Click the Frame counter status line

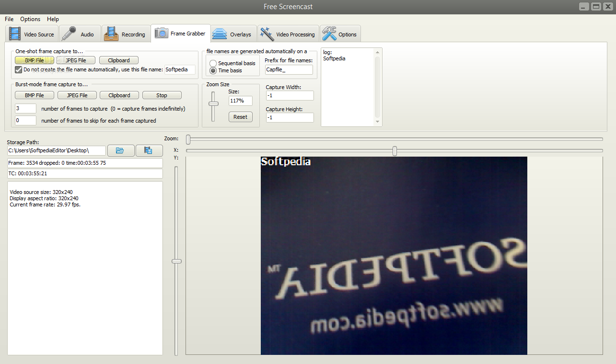click(x=85, y=163)
